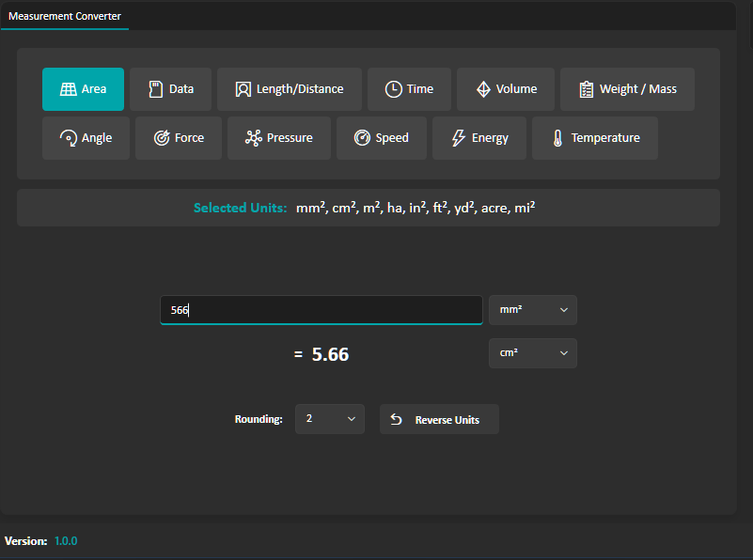Choose the Pressure molecule icon
753x560 pixels.
click(x=254, y=138)
